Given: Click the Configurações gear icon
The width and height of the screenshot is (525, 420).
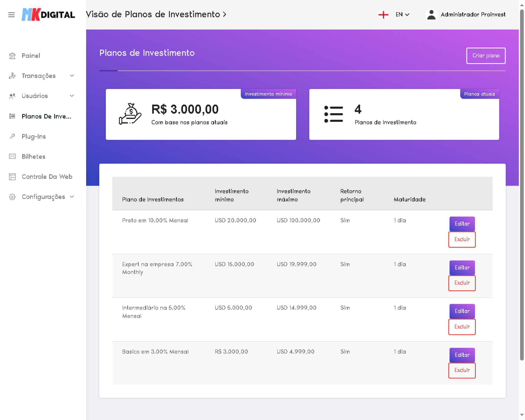Looking at the screenshot, I should click(x=12, y=197).
